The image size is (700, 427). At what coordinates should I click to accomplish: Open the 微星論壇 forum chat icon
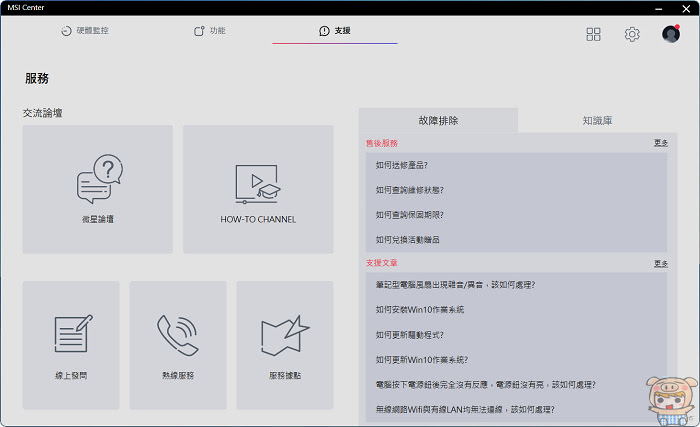100,179
